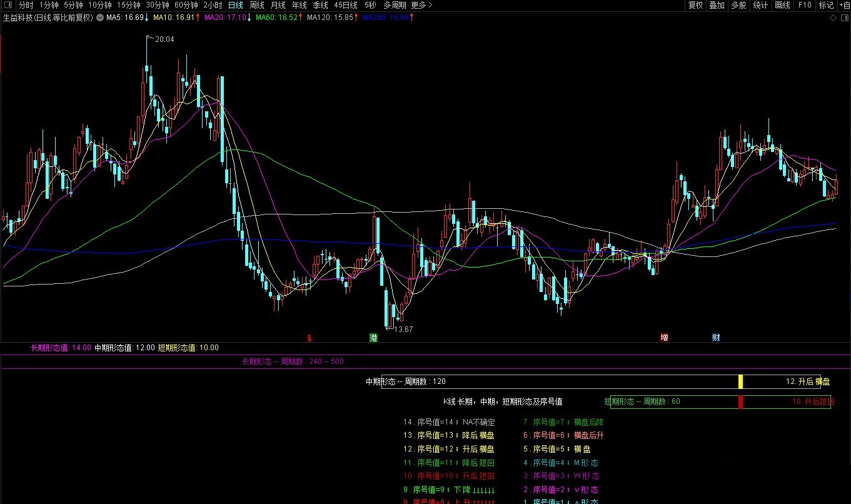
Task: Click legend entry 6 横盘后升
Action: [x=563, y=436]
